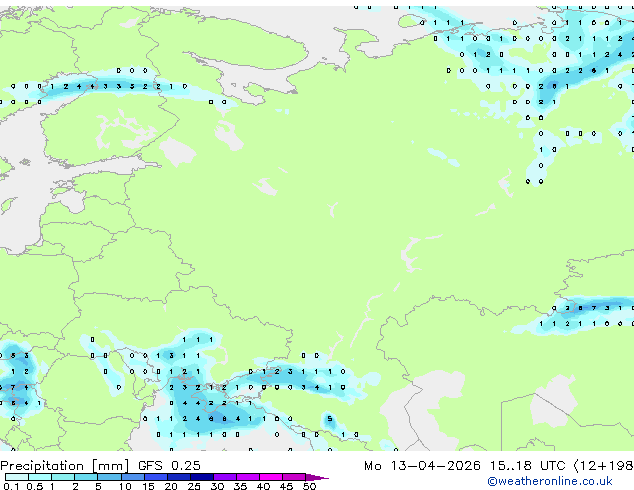Click the 1–2 mm legend color swatch
Image resolution: width=634 pixels, height=490 pixels.
click(x=63, y=477)
